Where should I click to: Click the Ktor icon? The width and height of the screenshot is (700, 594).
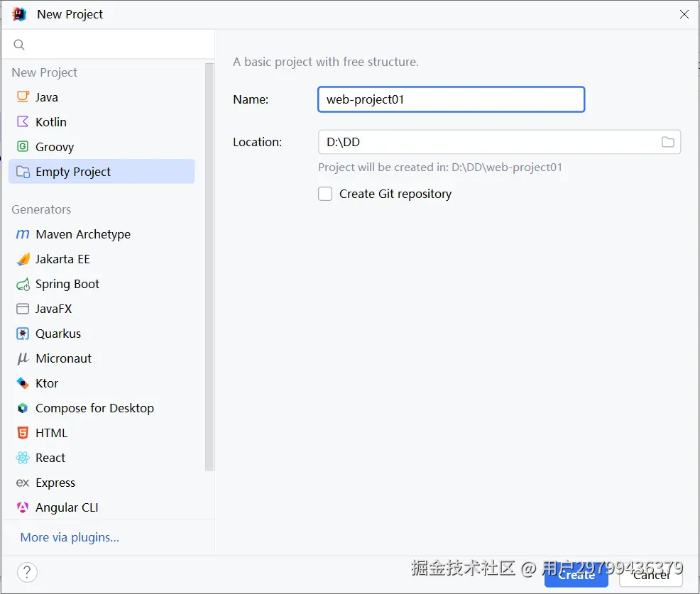[x=23, y=383]
